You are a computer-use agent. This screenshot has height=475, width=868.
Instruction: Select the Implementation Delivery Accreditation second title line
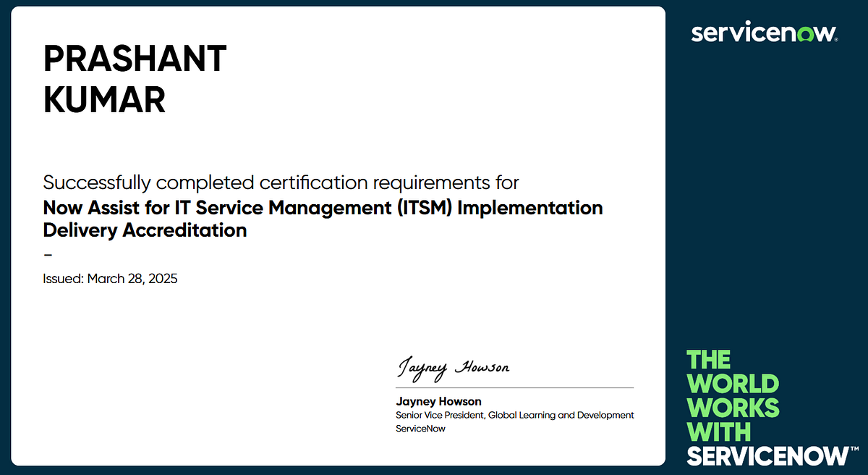[145, 230]
